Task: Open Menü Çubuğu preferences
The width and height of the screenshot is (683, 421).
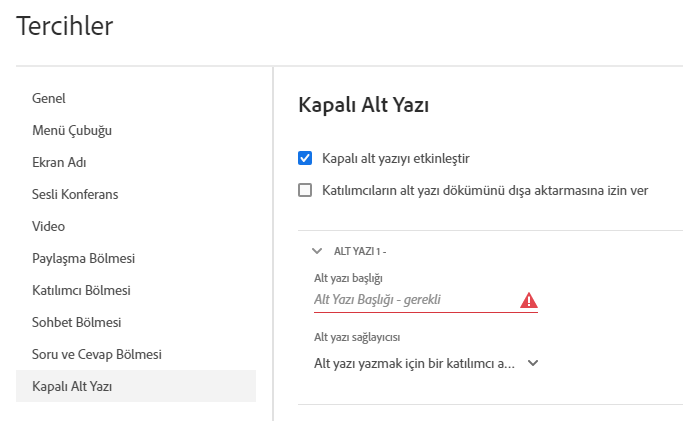Action: click(72, 130)
